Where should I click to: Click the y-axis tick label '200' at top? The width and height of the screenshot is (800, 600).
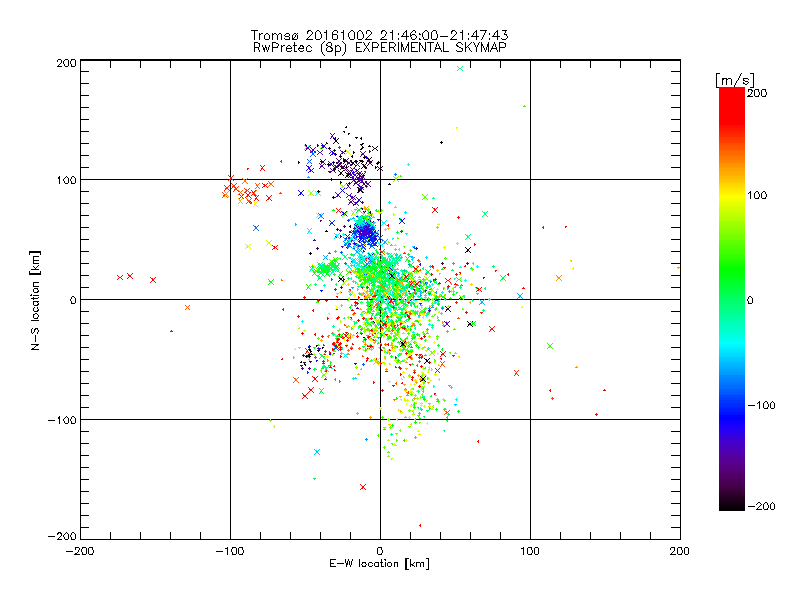pos(66,63)
